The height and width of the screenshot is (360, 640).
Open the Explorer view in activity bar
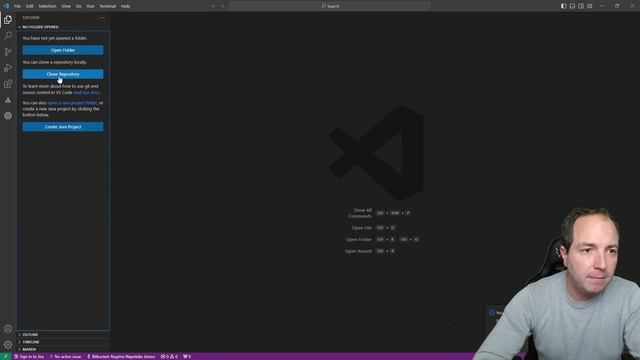pos(8,20)
